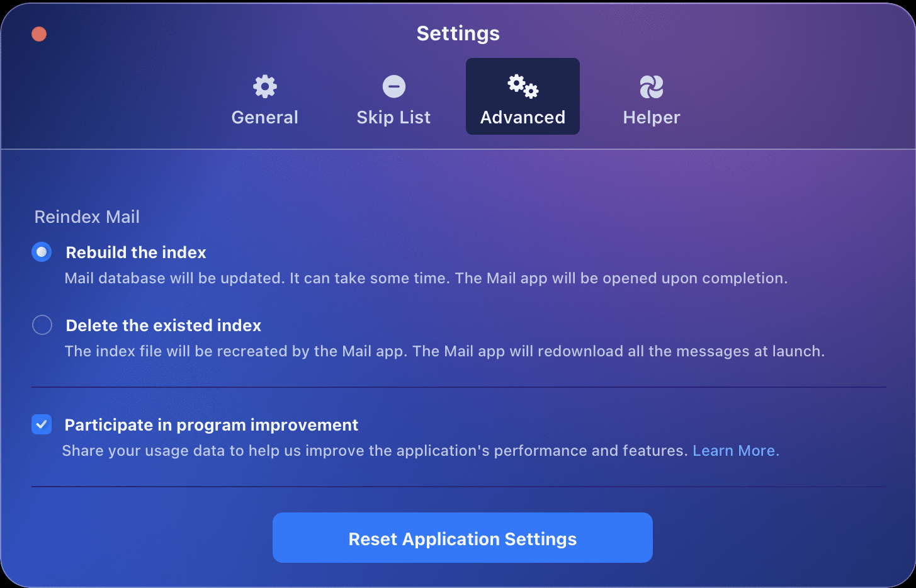Click Reset Application Settings
Image resolution: width=916 pixels, height=588 pixels.
[462, 538]
